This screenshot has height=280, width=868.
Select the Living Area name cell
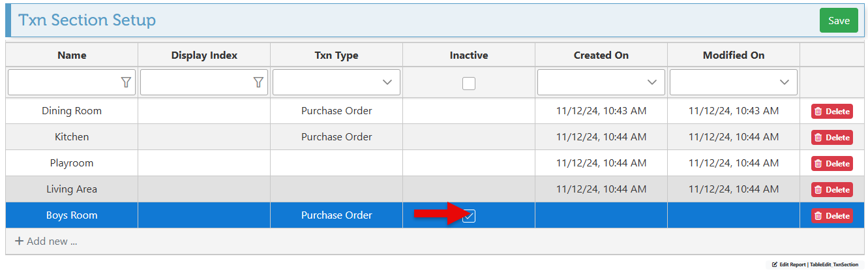click(72, 189)
